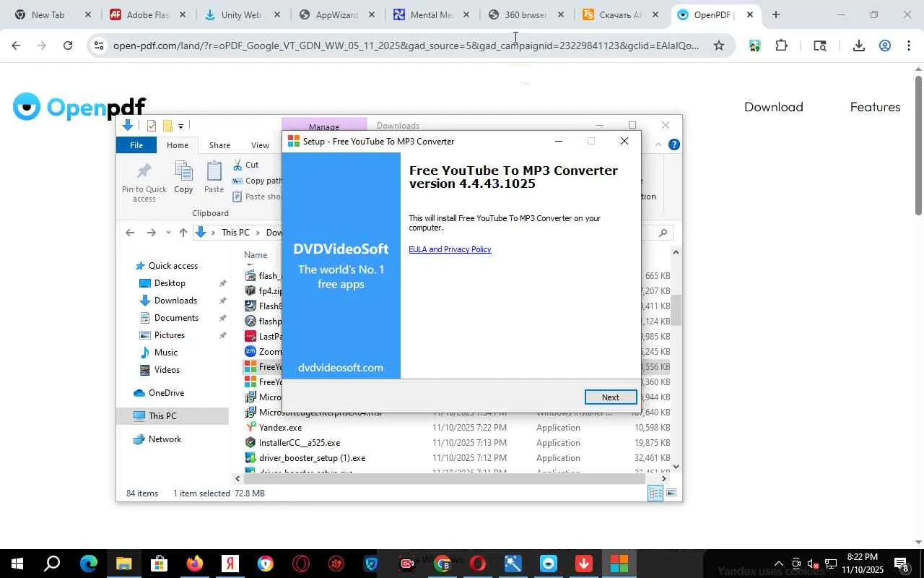Click Features in OpenPDF header
This screenshot has height=578, width=924.
click(x=875, y=107)
